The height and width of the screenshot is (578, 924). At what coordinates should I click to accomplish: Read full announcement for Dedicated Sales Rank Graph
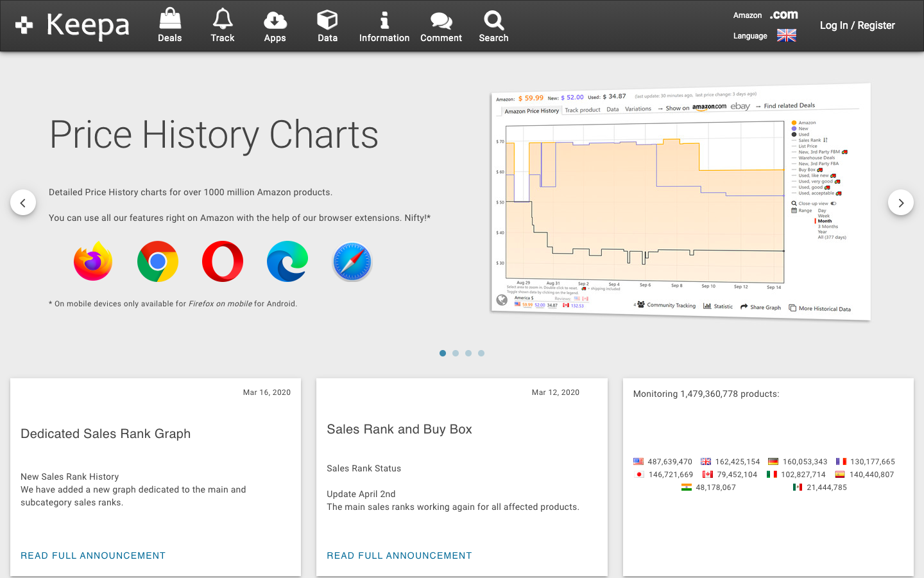pyautogui.click(x=93, y=556)
